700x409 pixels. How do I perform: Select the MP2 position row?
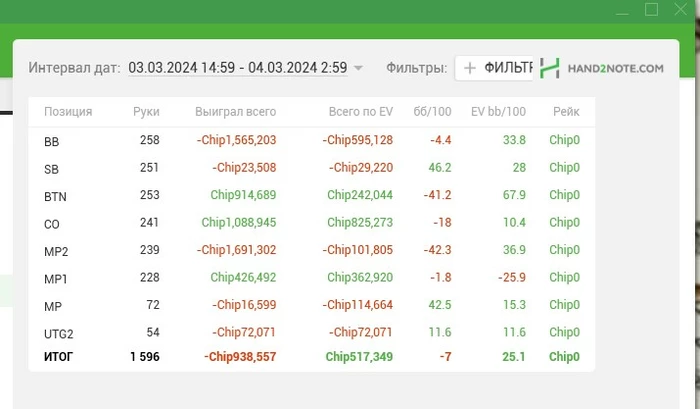click(x=312, y=250)
